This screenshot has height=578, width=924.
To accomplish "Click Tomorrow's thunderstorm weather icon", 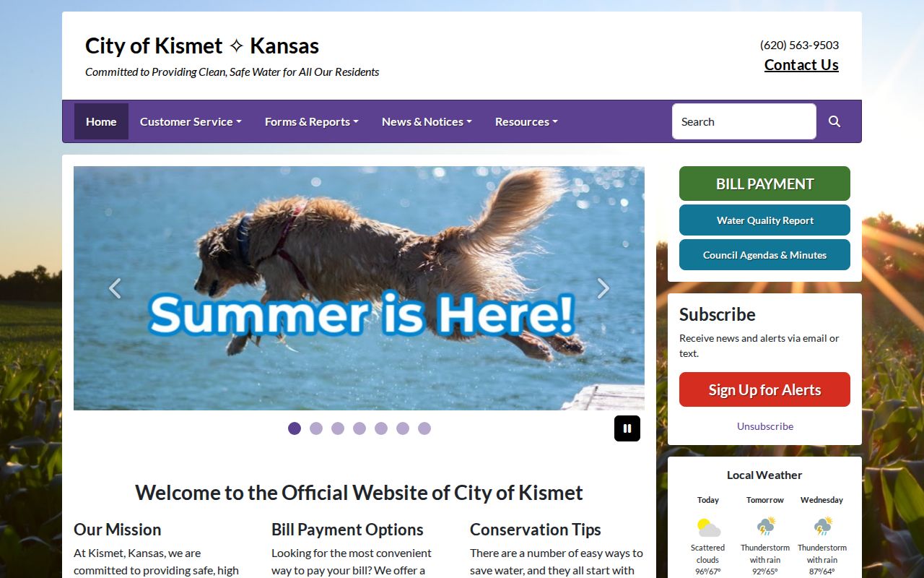I will [765, 527].
